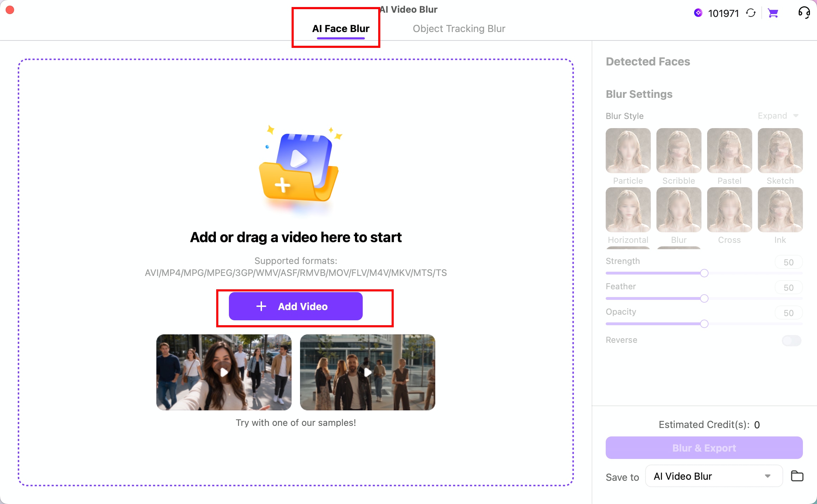Click the Feather value field

click(788, 288)
